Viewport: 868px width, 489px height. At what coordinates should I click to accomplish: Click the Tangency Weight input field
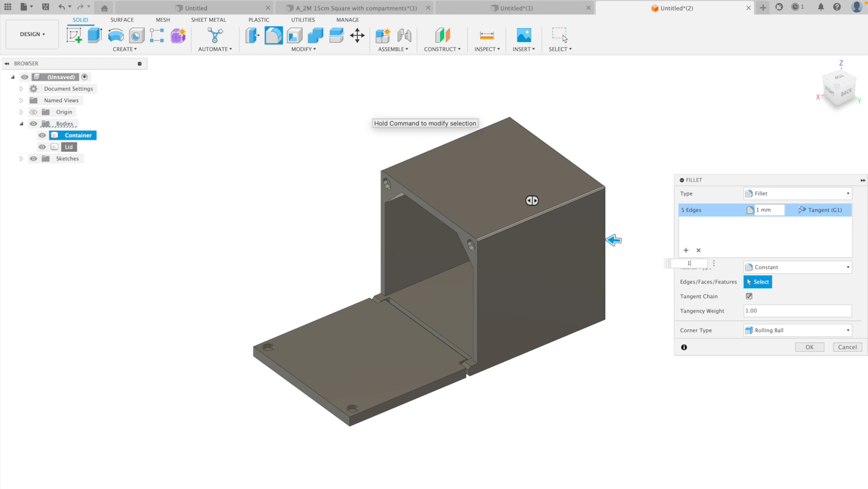pos(797,311)
